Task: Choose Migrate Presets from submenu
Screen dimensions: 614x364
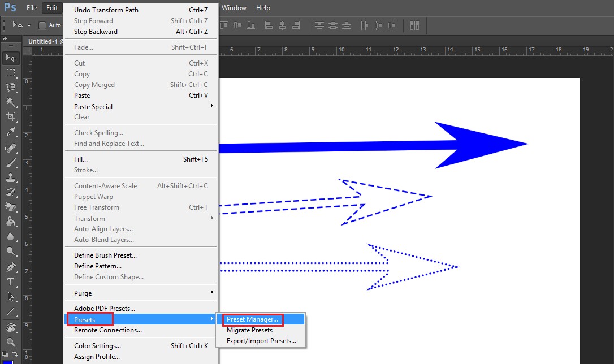Action: pos(250,330)
